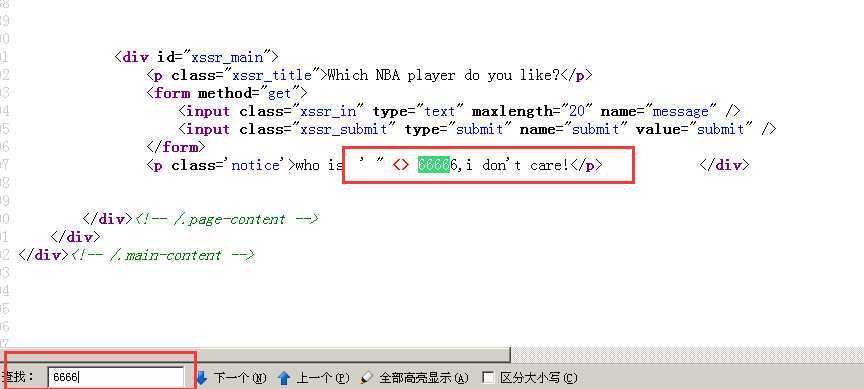Click the type="text" attribute
The width and height of the screenshot is (864, 389).
click(418, 111)
